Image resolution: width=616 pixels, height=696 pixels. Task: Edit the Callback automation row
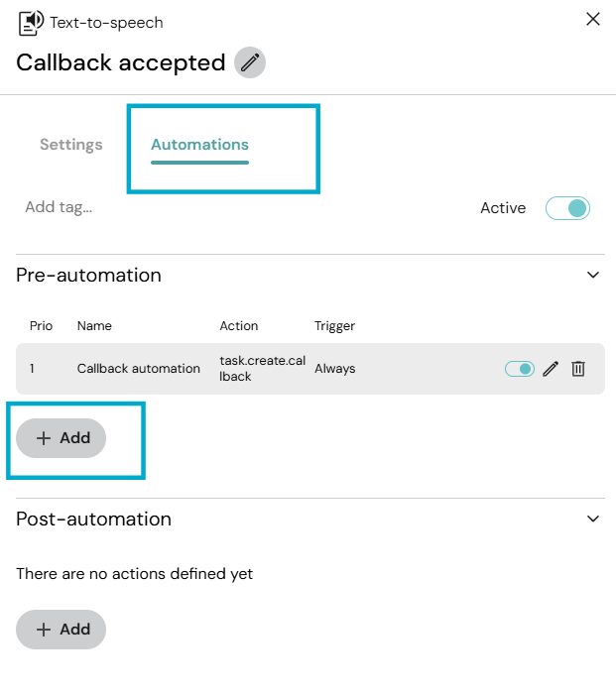coord(551,369)
